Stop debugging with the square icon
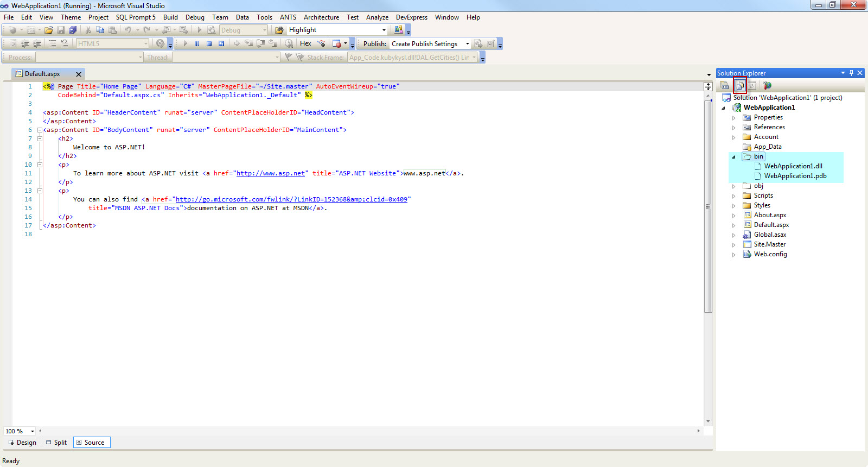 pyautogui.click(x=209, y=43)
